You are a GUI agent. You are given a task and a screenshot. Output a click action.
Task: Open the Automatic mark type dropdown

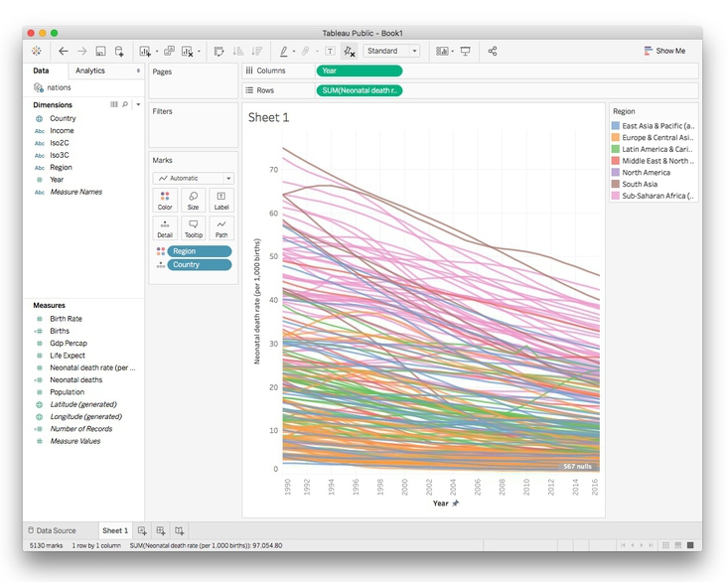[193, 178]
